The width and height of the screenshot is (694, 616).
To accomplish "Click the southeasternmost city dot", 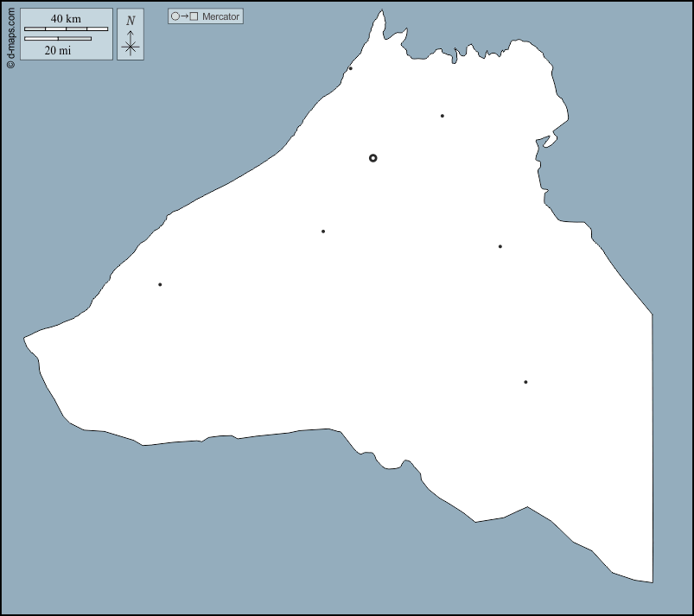I will 525,382.
